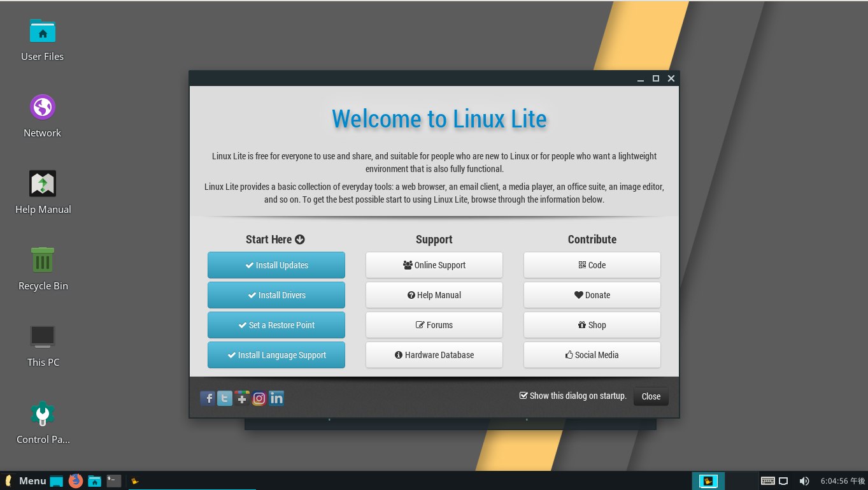Open the Forums button
The image size is (868, 490).
pyautogui.click(x=434, y=325)
